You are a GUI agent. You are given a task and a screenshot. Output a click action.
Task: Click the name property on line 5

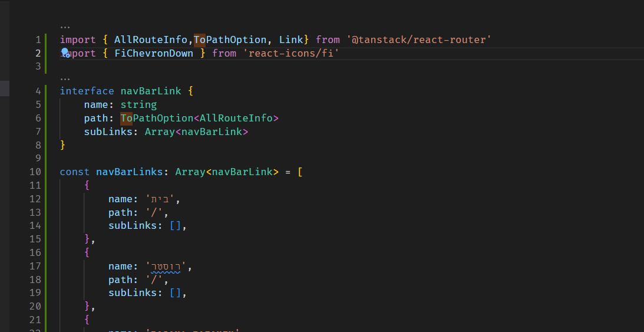(x=96, y=105)
